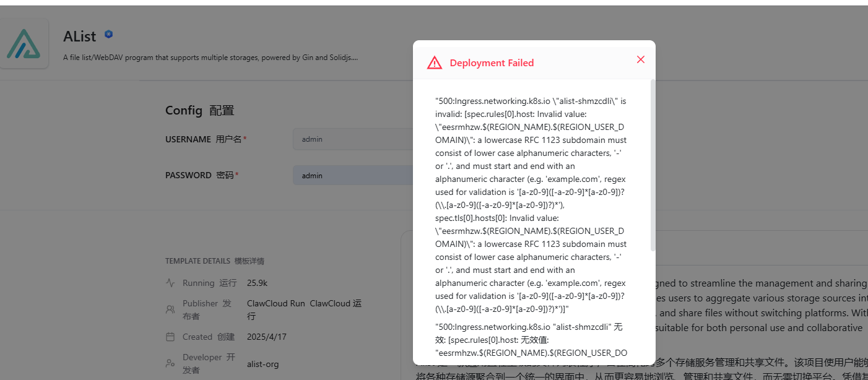Click the Publisher people icon
868x380 pixels.
170,309
